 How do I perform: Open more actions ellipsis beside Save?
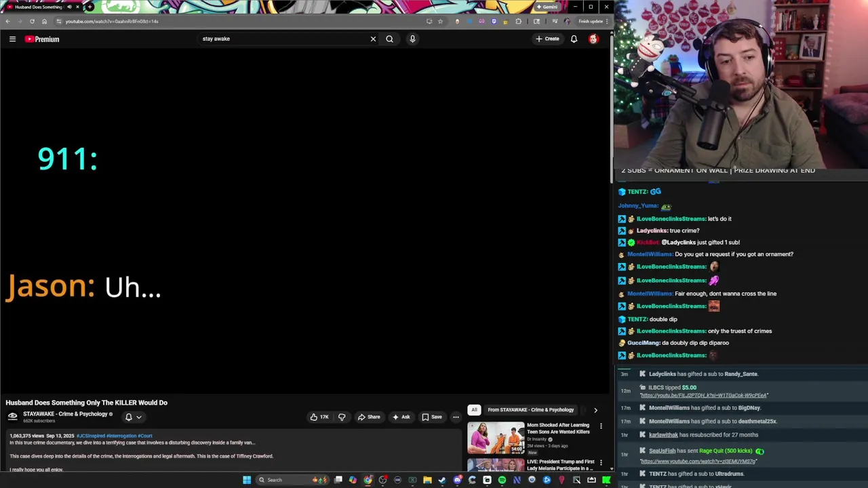[x=456, y=417]
